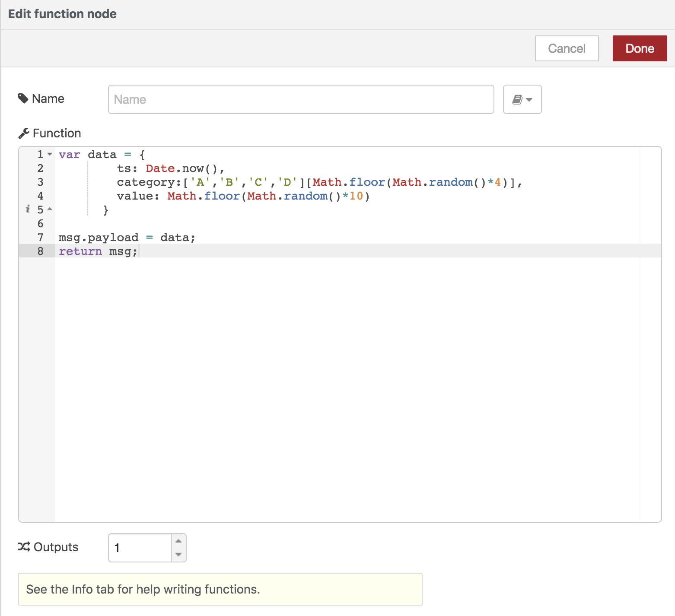
Task: Click the shuffle icon beside Outputs
Action: pos(23,546)
